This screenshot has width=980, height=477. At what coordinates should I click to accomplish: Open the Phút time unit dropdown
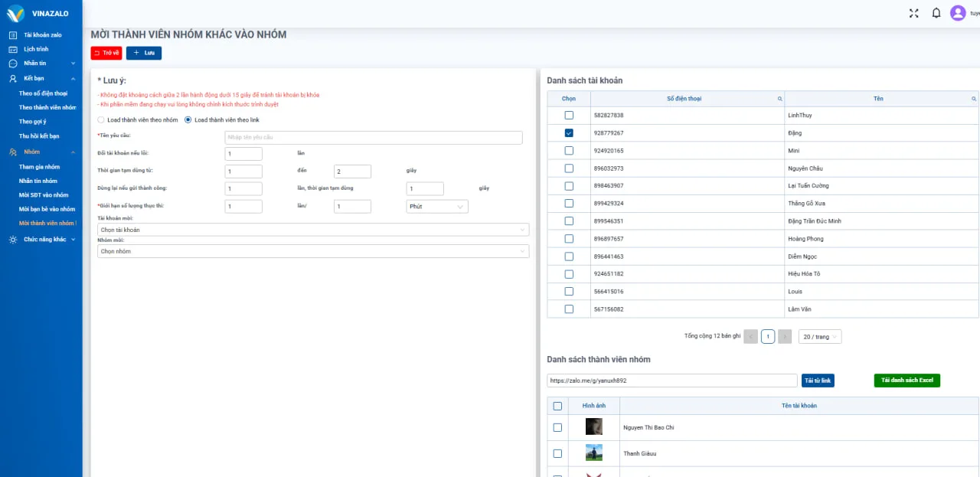click(437, 207)
